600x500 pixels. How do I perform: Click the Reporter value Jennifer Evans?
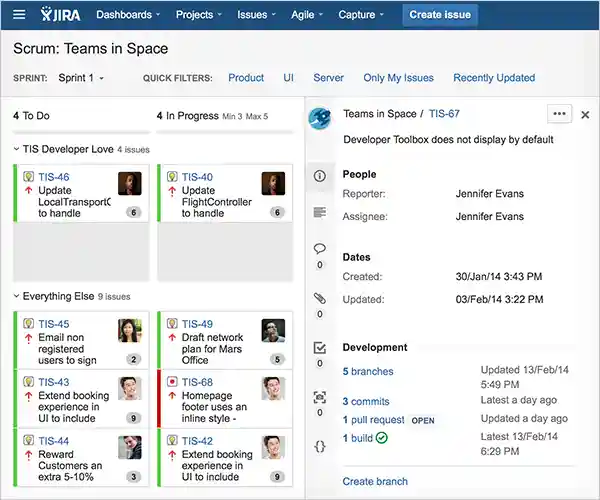point(489,194)
